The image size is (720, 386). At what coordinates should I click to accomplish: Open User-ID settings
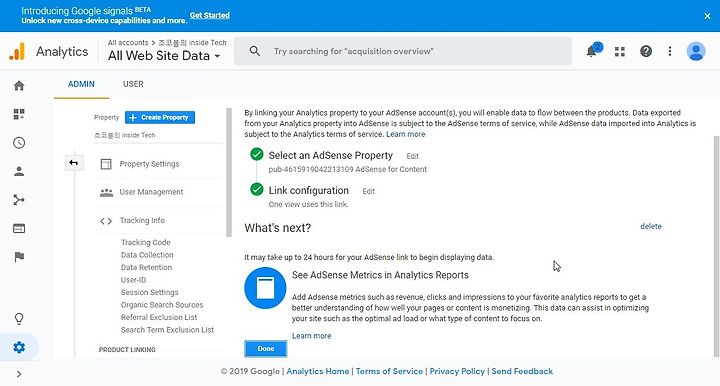pyautogui.click(x=133, y=280)
